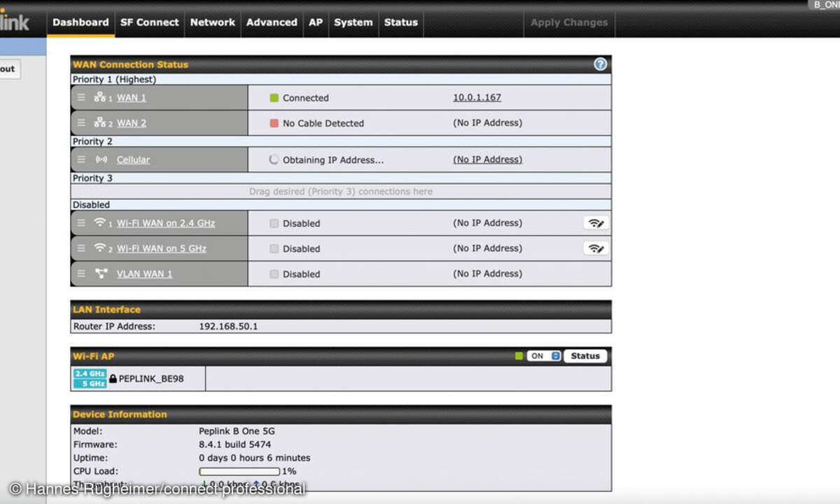
Task: Click the VLAN WAN 1 network icon
Action: (x=101, y=274)
